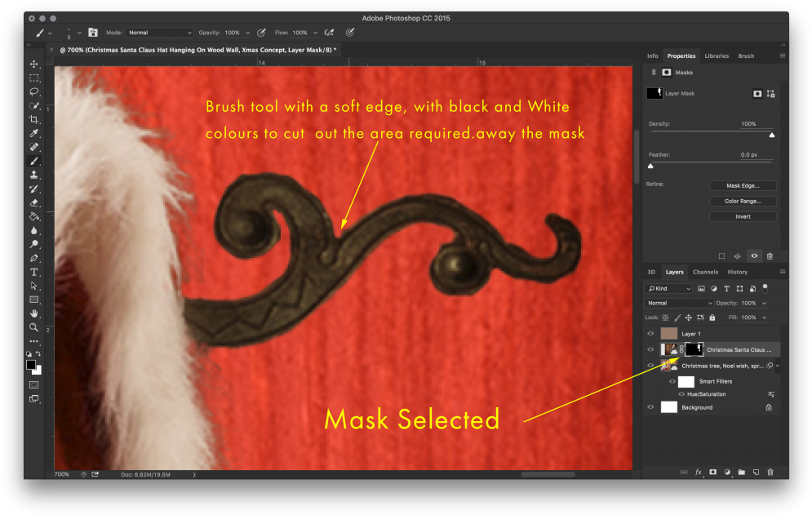Select the Spot Healing Brush tool

click(34, 147)
